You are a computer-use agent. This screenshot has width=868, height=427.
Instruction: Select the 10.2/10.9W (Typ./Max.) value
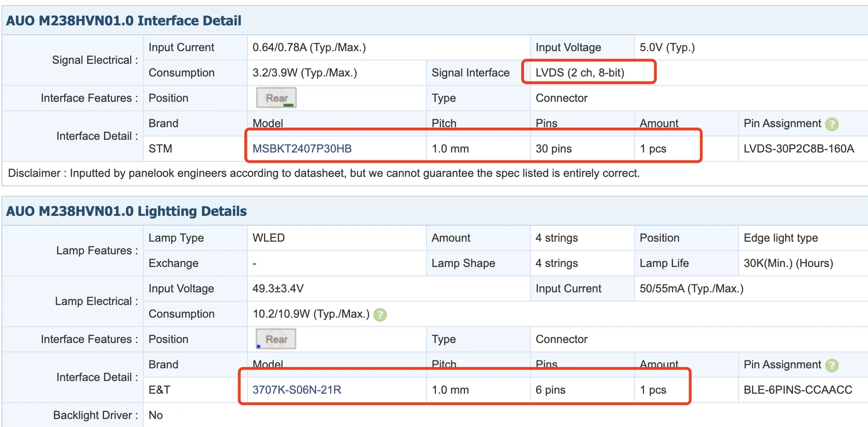click(x=311, y=314)
